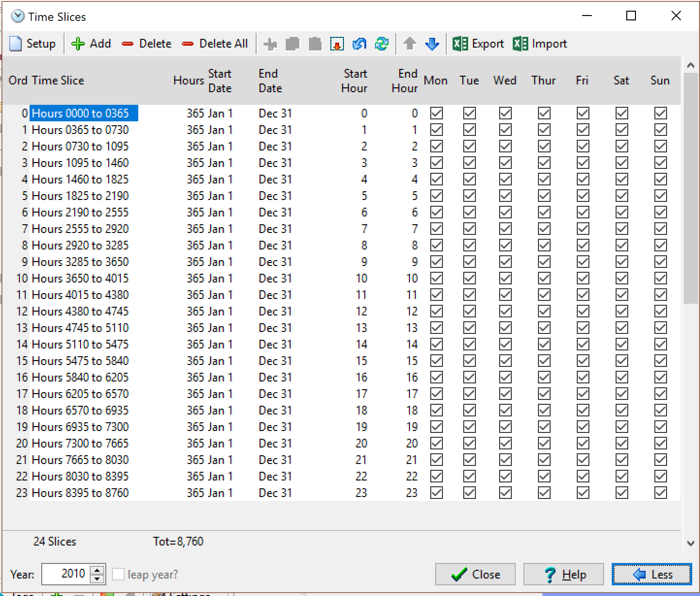Viewport: 700px width, 596px height.
Task: Click the gray move-up arrow icon
Action: point(410,44)
